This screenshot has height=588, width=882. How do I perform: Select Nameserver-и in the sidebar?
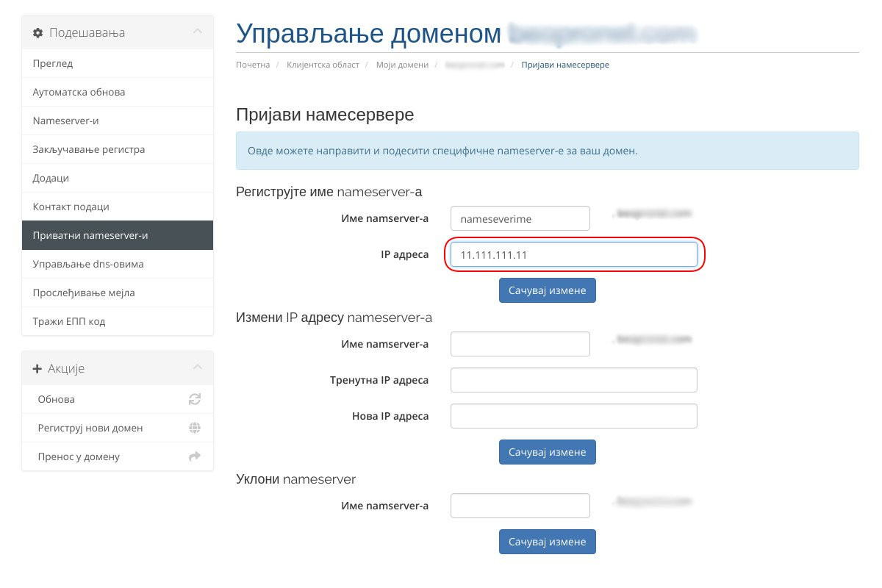[x=118, y=121]
